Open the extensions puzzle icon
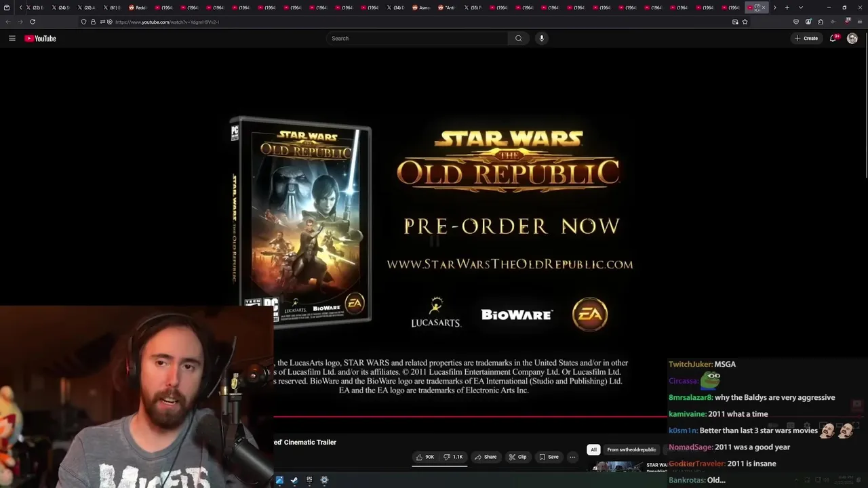Viewport: 868px width, 488px height. (821, 22)
